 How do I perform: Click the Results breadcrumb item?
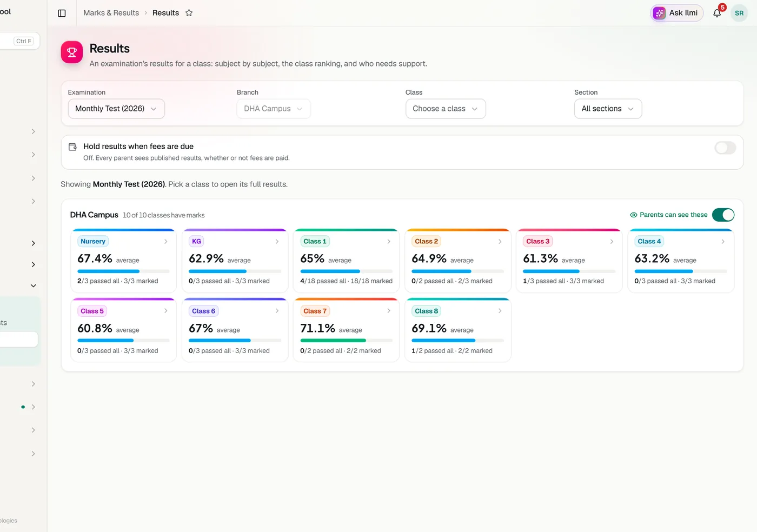click(165, 13)
